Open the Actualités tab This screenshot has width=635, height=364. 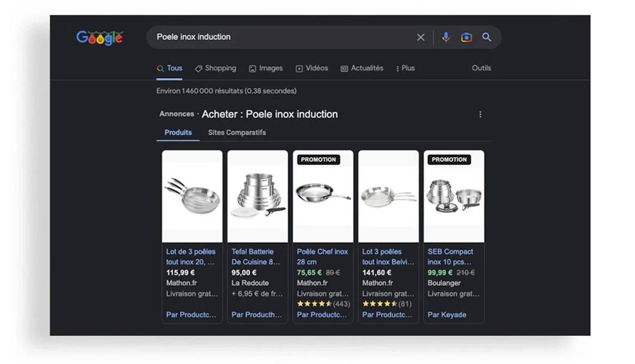click(362, 68)
